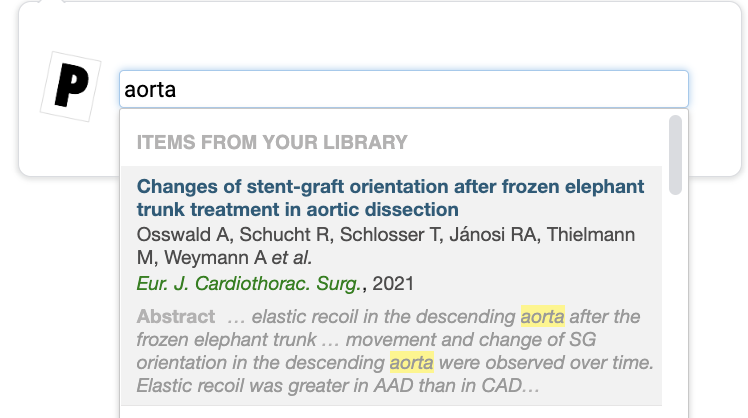Focus the search field containing "aorta"
The height and width of the screenshot is (418, 748).
[404, 89]
